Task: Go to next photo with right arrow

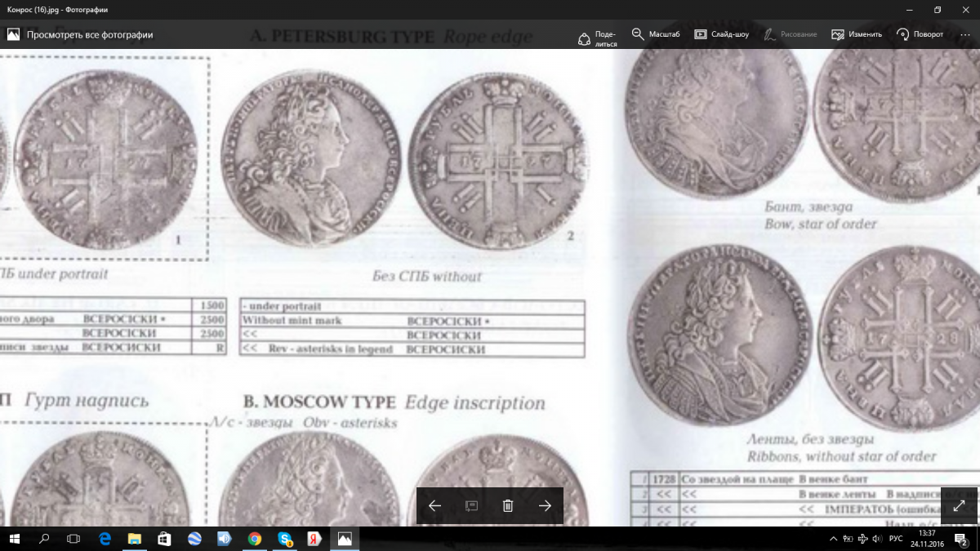Action: (545, 506)
